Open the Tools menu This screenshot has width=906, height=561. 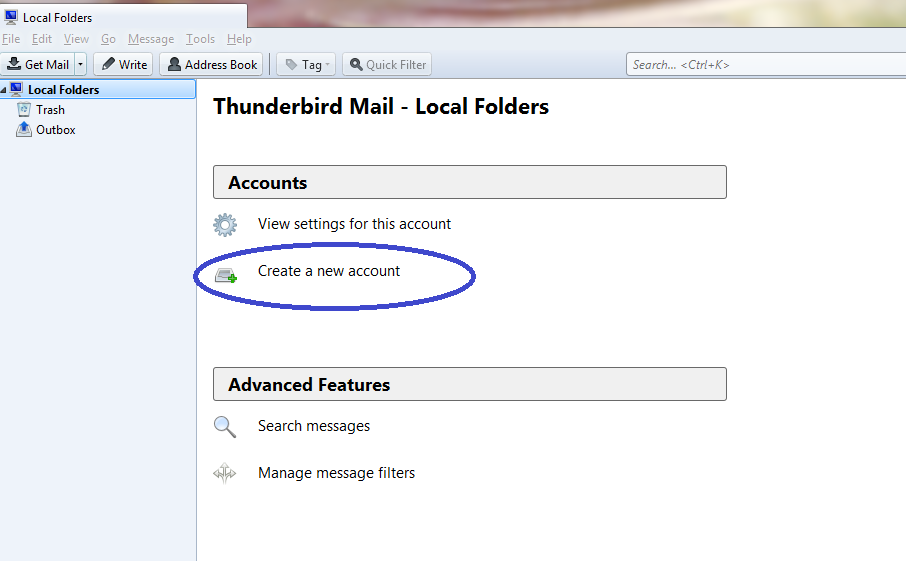click(x=200, y=39)
